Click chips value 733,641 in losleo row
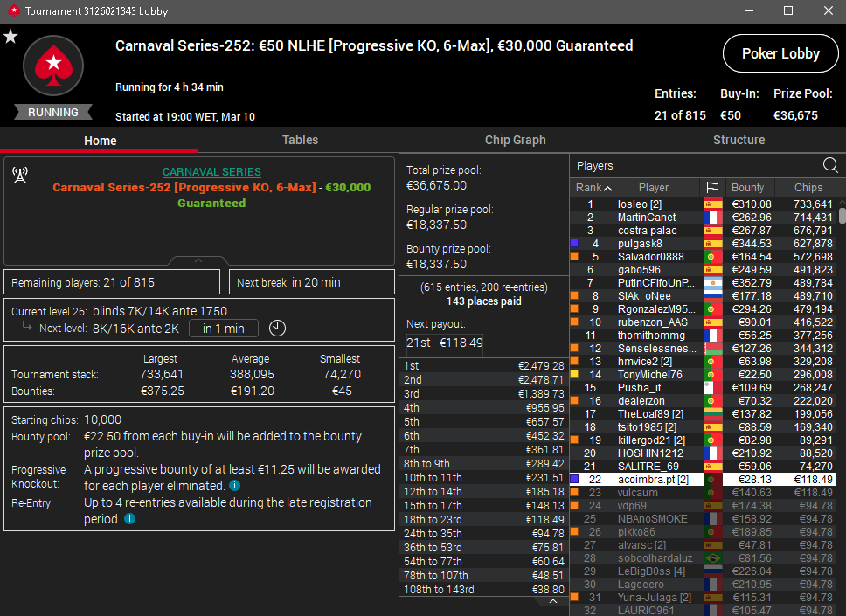Screen dimensions: 846x616 (x=813, y=204)
